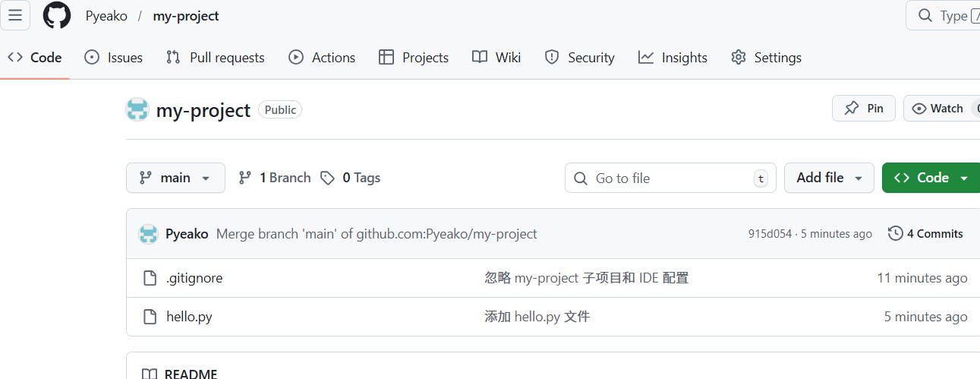Open the .gitignore file
Image resolution: width=980 pixels, height=379 pixels.
point(194,278)
